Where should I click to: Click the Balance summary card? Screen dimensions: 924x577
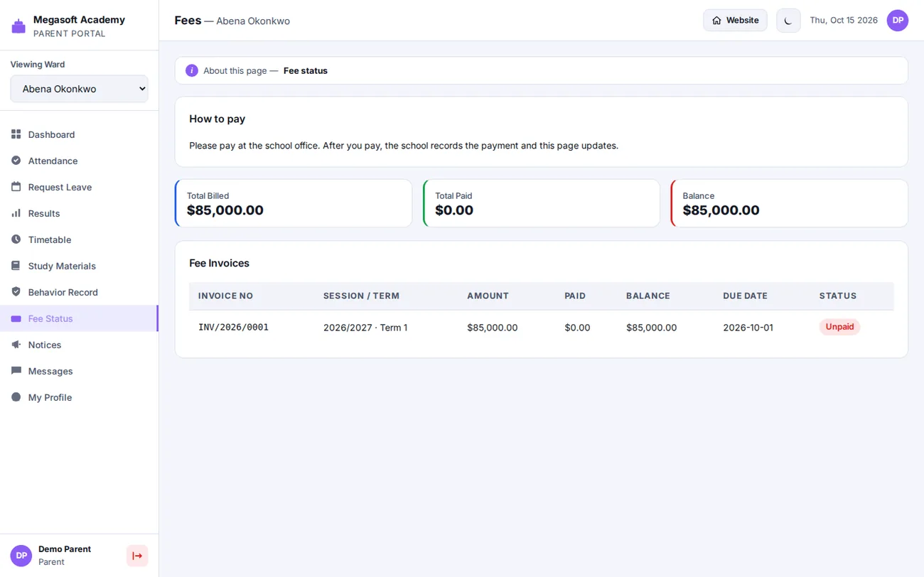[x=790, y=203]
